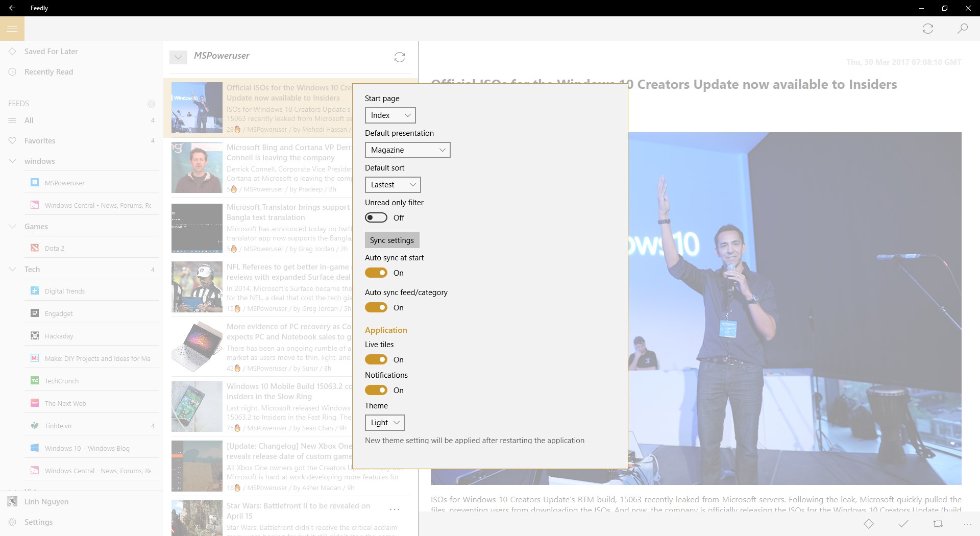Open more options ellipsis in bottom bar
The height and width of the screenshot is (536, 980).
[x=968, y=524]
